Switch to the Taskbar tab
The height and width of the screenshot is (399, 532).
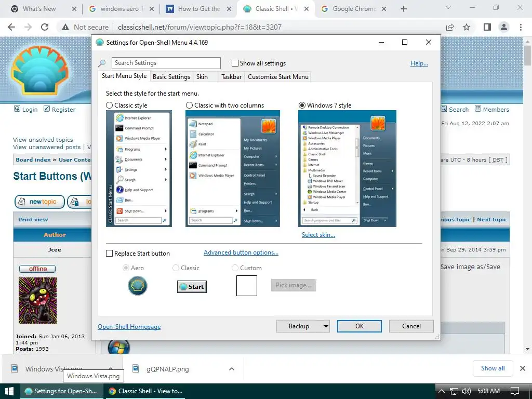coord(231,77)
